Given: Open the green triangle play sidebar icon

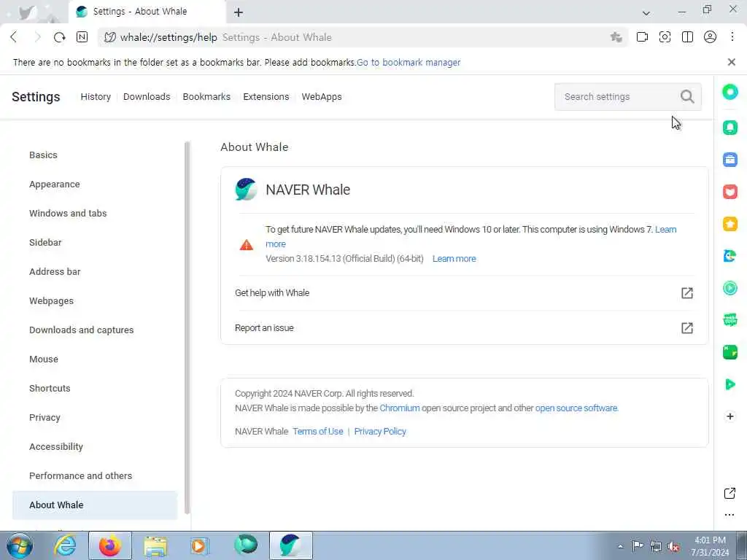Looking at the screenshot, I should [729, 384].
